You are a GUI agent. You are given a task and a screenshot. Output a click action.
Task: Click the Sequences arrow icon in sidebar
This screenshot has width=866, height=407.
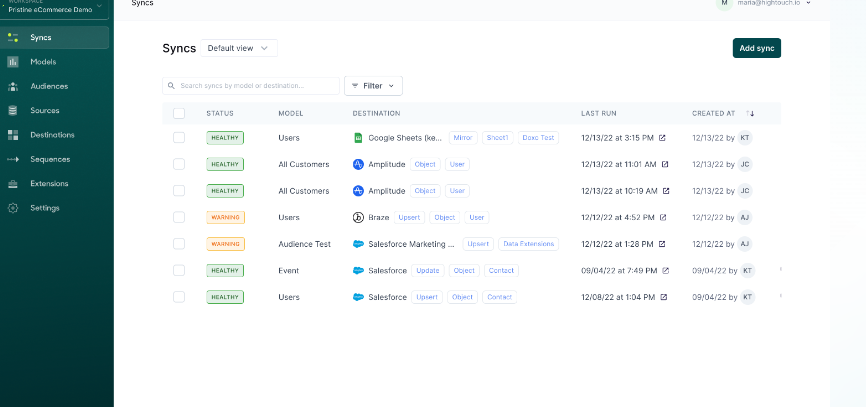[x=13, y=159]
